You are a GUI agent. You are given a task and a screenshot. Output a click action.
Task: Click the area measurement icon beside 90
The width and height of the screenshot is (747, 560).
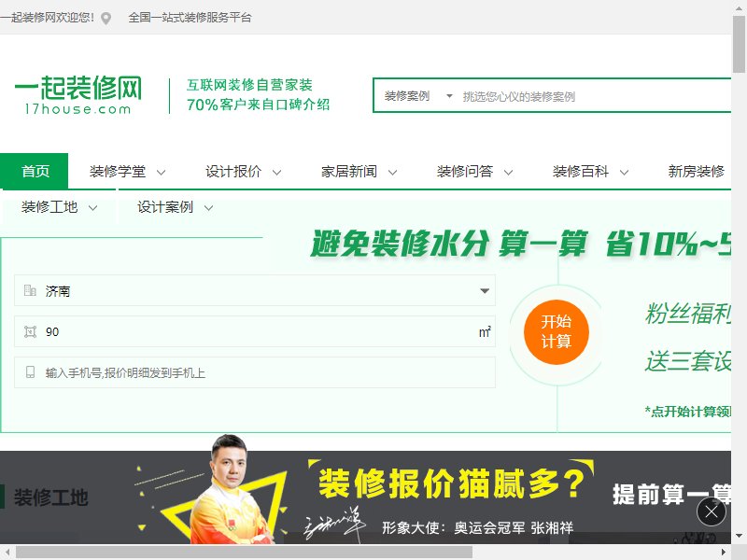30,331
